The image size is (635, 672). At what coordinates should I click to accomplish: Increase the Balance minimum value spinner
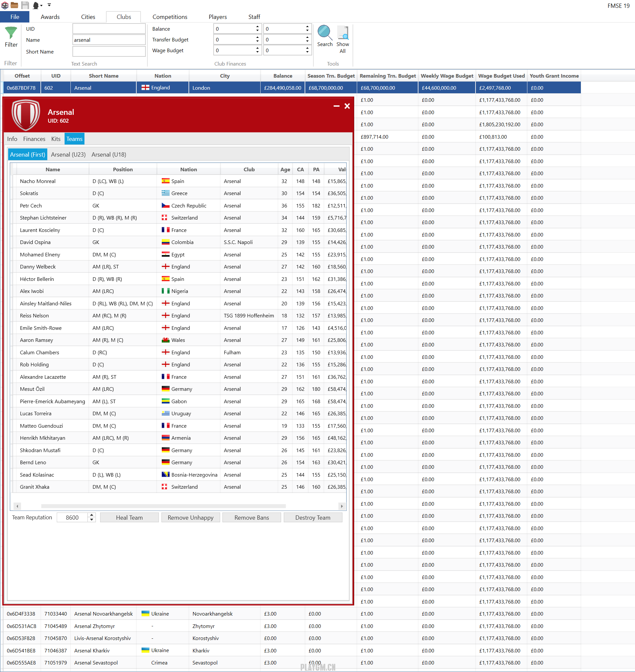point(258,26)
